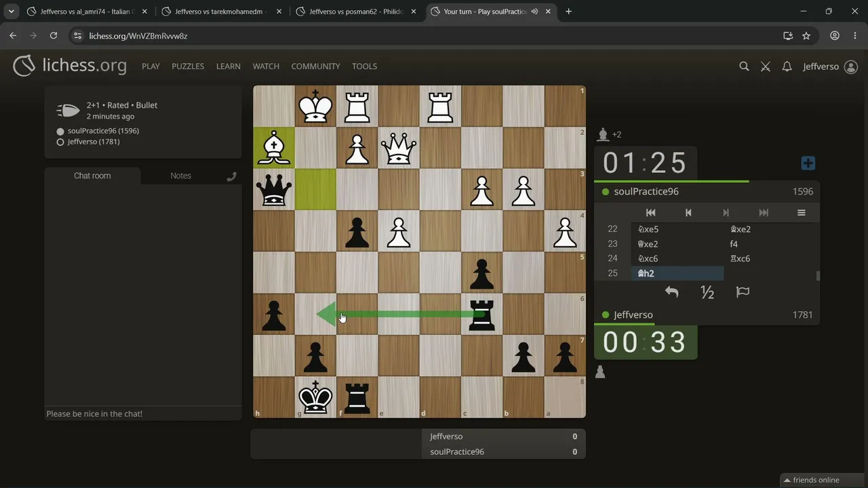Screen dimensions: 868x488
Task: Select move Rxc6 in the move list
Action: 770,258
